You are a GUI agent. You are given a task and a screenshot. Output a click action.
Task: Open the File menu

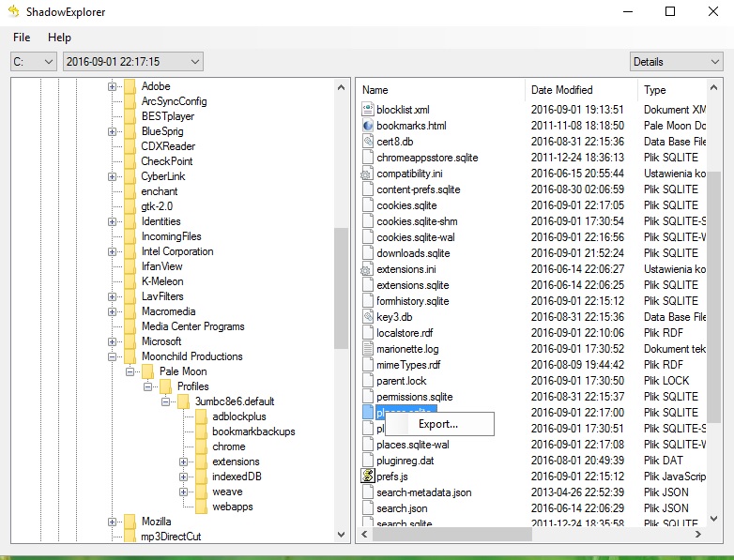point(22,38)
